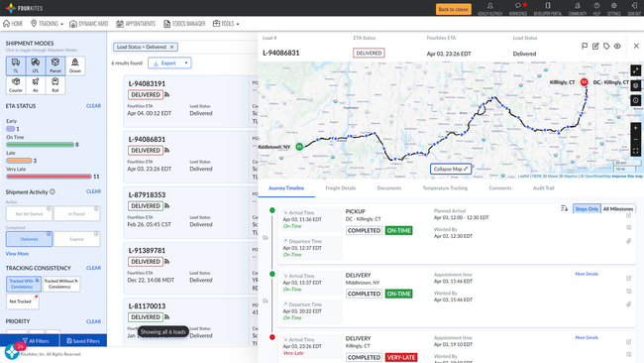This screenshot has height=363, width=644.
Task: Click tracking signal icon on L-94083191 card
Action: tap(166, 94)
